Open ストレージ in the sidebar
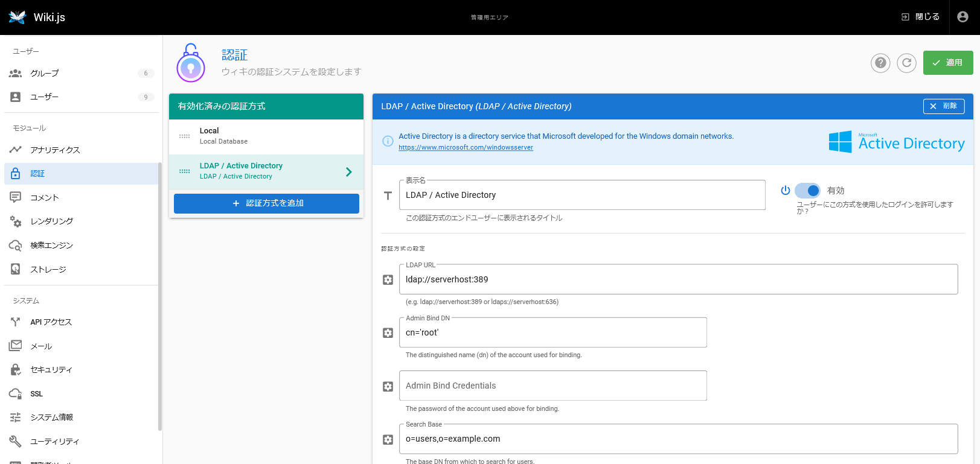The height and width of the screenshot is (464, 980). pyautogui.click(x=48, y=270)
